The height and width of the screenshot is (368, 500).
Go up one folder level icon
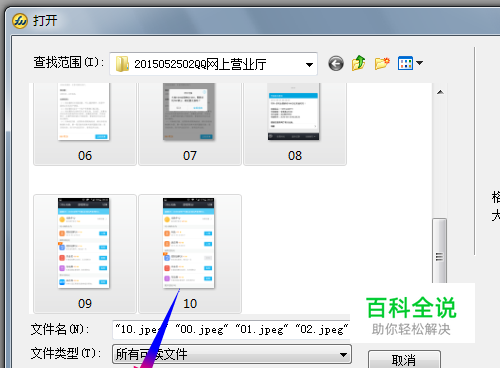click(359, 63)
